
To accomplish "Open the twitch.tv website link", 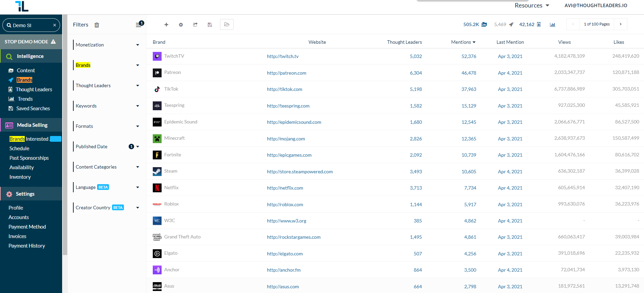I will pos(283,56).
